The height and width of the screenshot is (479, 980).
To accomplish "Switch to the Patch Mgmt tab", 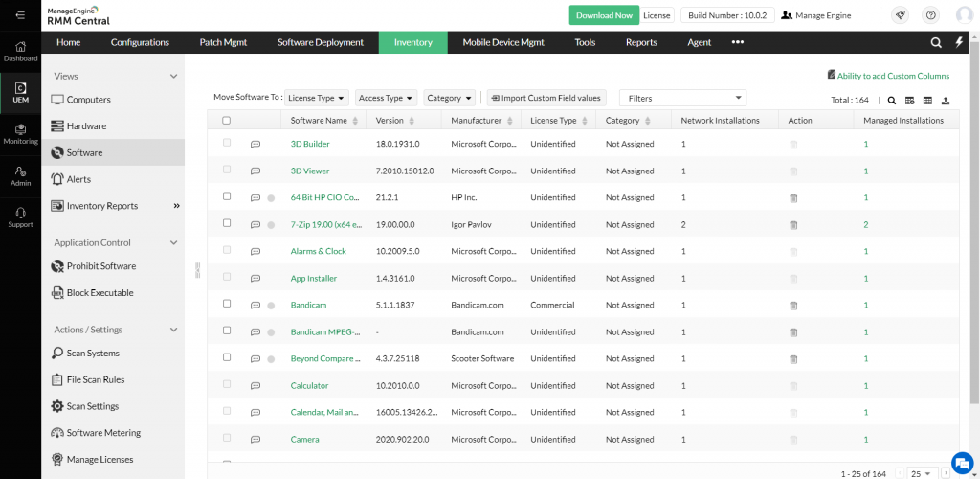I will (x=223, y=42).
